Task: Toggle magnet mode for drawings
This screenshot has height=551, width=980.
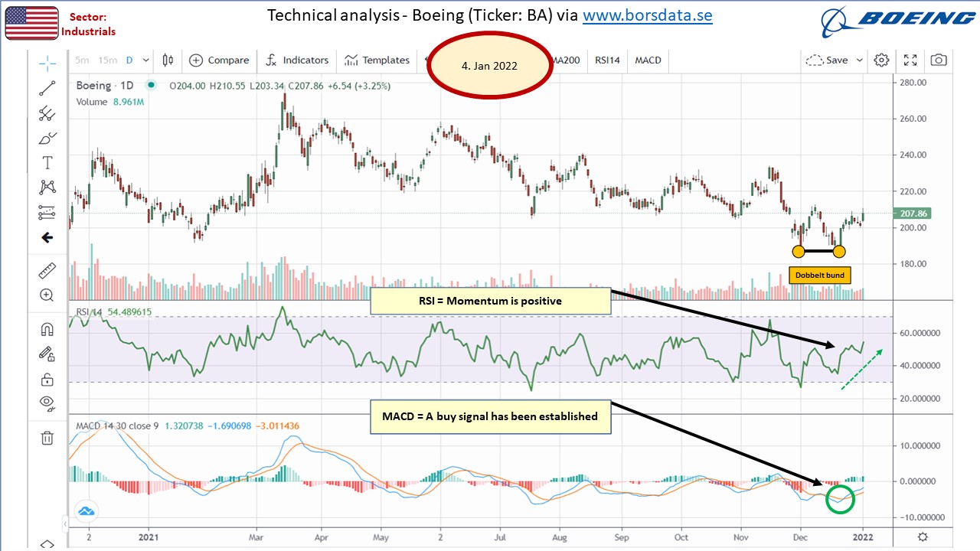Action: [x=47, y=330]
